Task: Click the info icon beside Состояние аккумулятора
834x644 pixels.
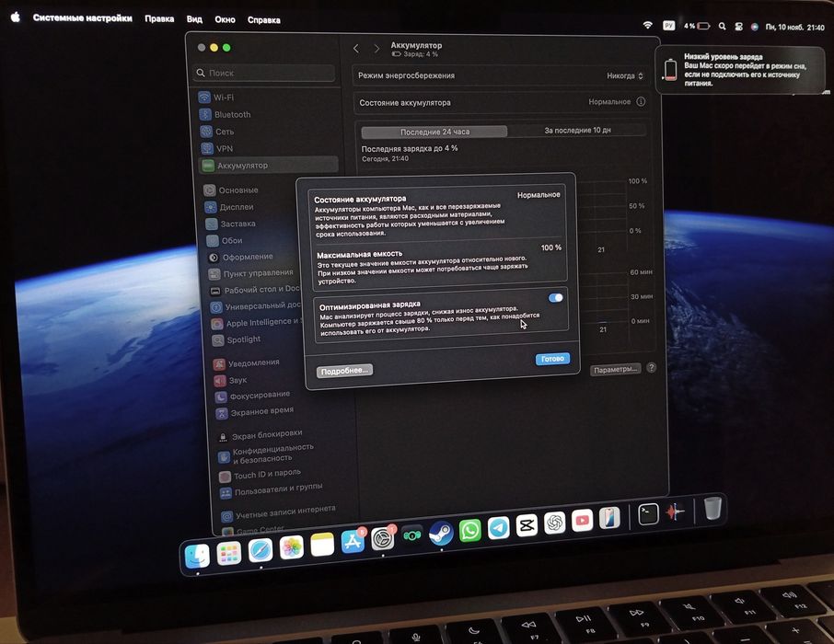Action: [641, 101]
